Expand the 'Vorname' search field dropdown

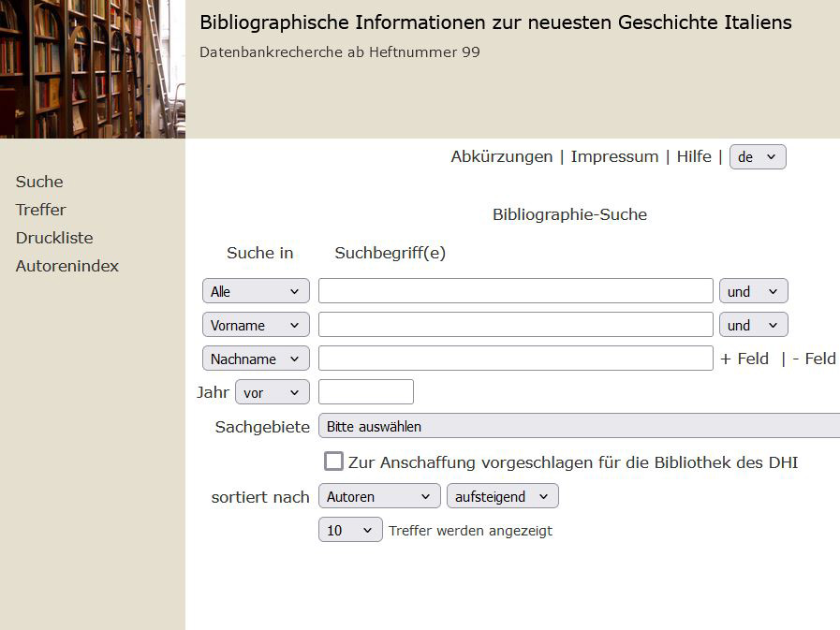pos(256,325)
